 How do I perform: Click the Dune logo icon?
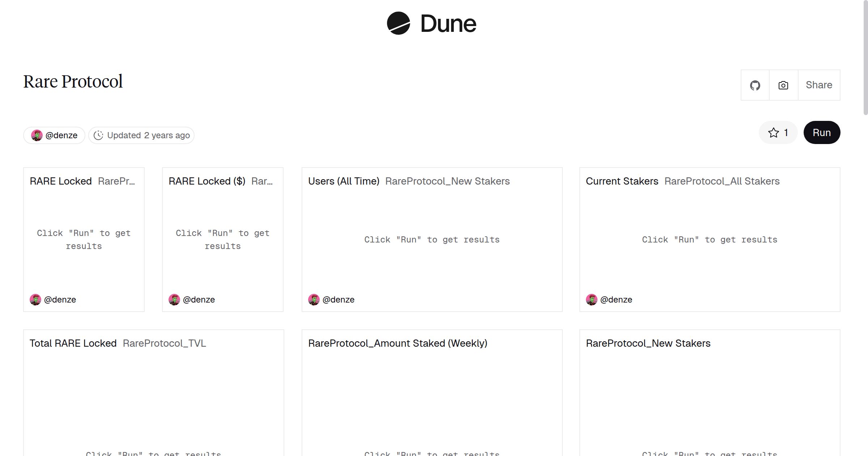point(398,23)
